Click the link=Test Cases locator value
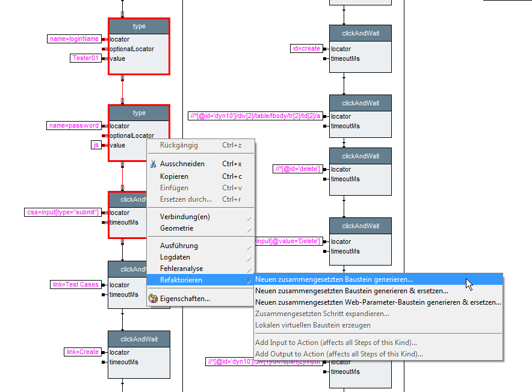 (x=74, y=285)
